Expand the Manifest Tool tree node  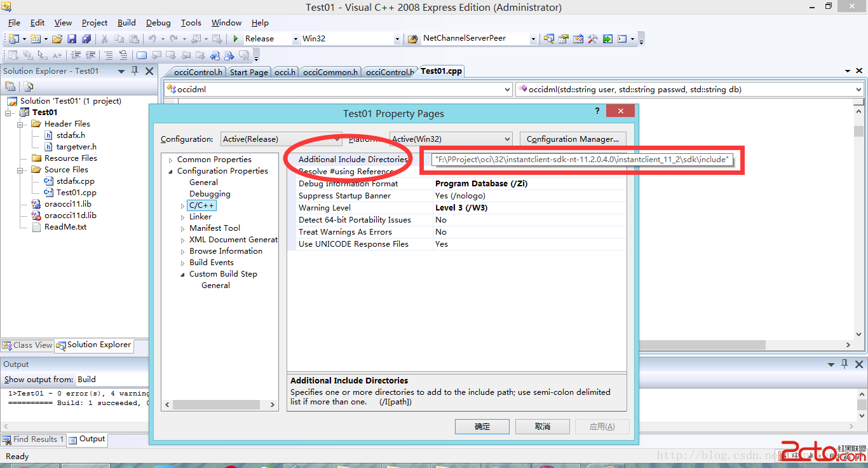183,229
